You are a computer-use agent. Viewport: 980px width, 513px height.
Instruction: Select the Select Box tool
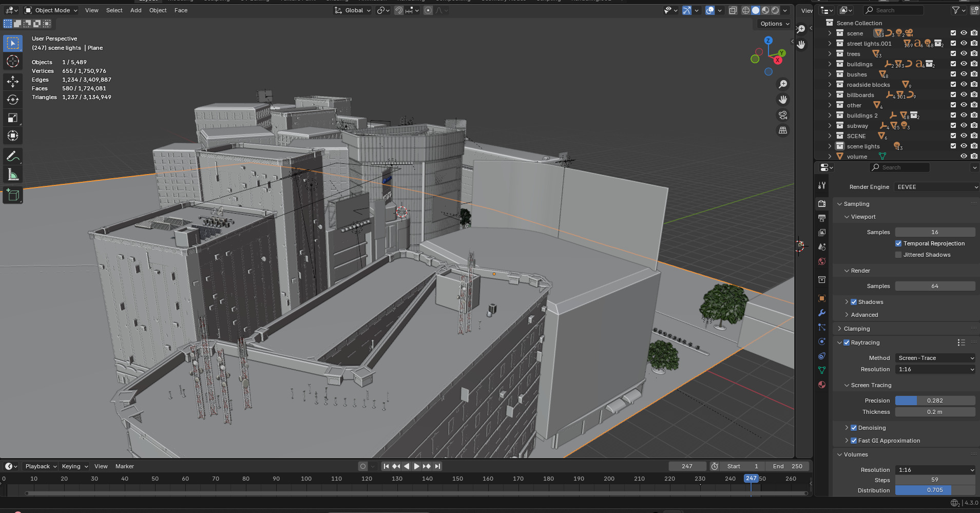13,43
